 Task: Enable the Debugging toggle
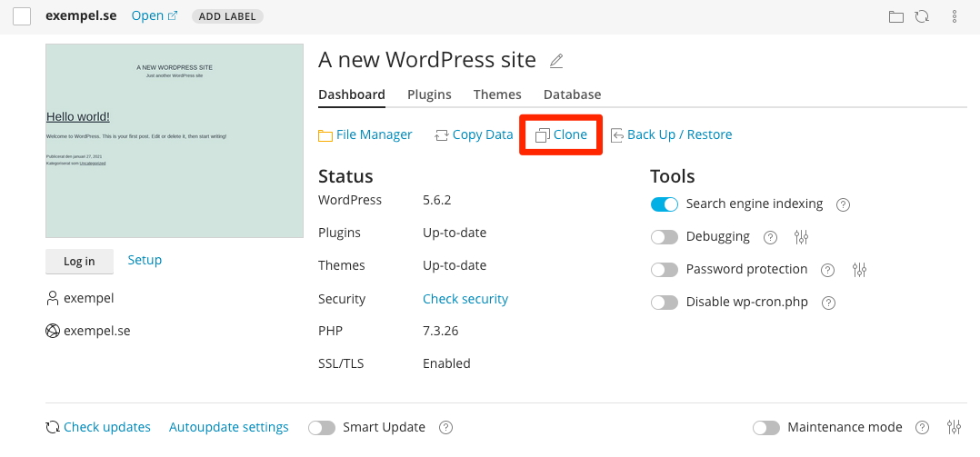coord(665,237)
